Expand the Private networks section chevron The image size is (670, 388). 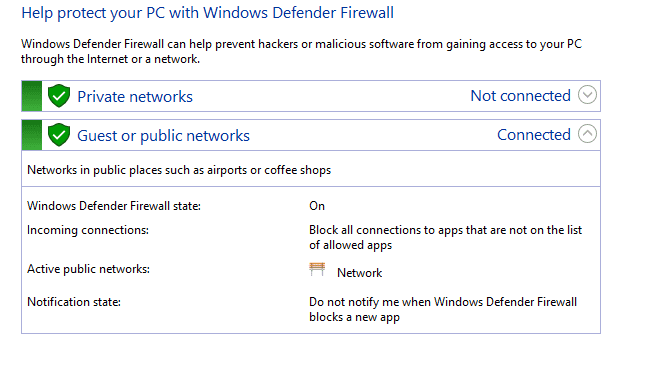(x=587, y=95)
